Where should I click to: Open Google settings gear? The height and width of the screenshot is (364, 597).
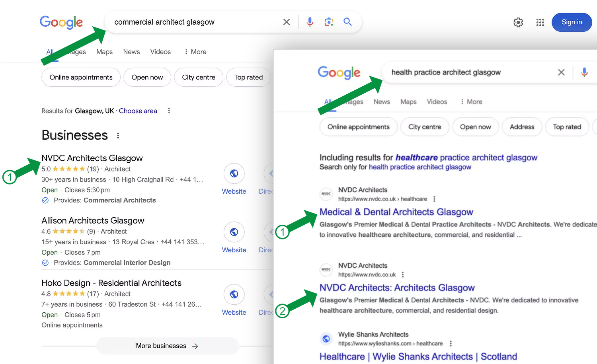(518, 22)
